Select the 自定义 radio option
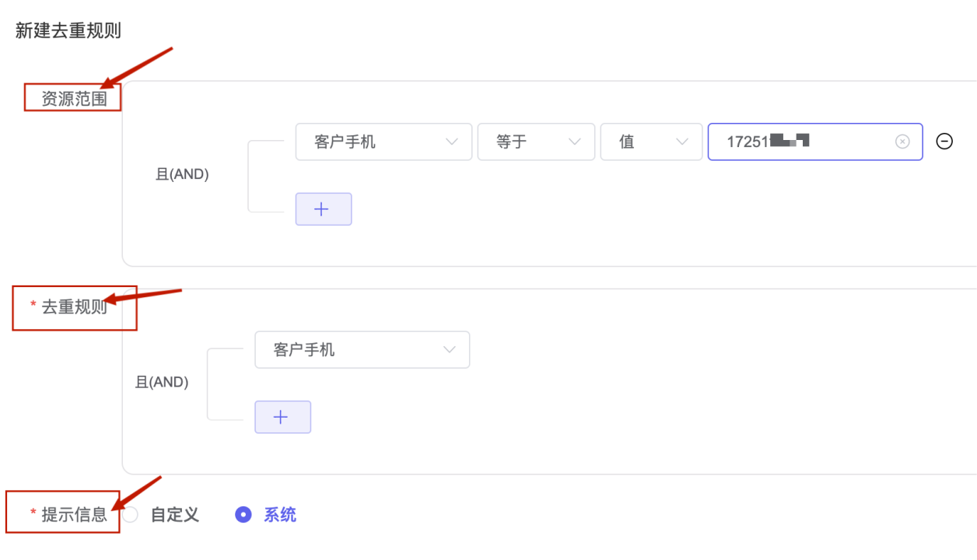The height and width of the screenshot is (560, 977). (x=130, y=515)
